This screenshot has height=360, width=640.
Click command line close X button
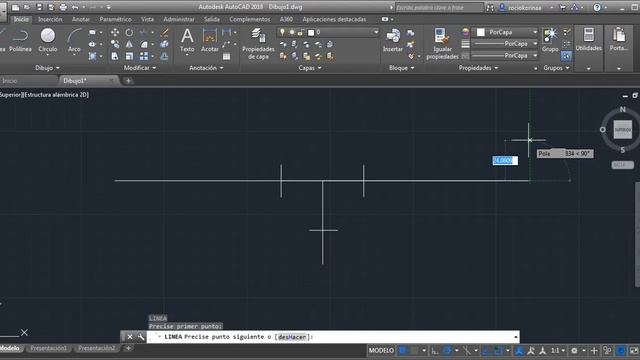130,337
